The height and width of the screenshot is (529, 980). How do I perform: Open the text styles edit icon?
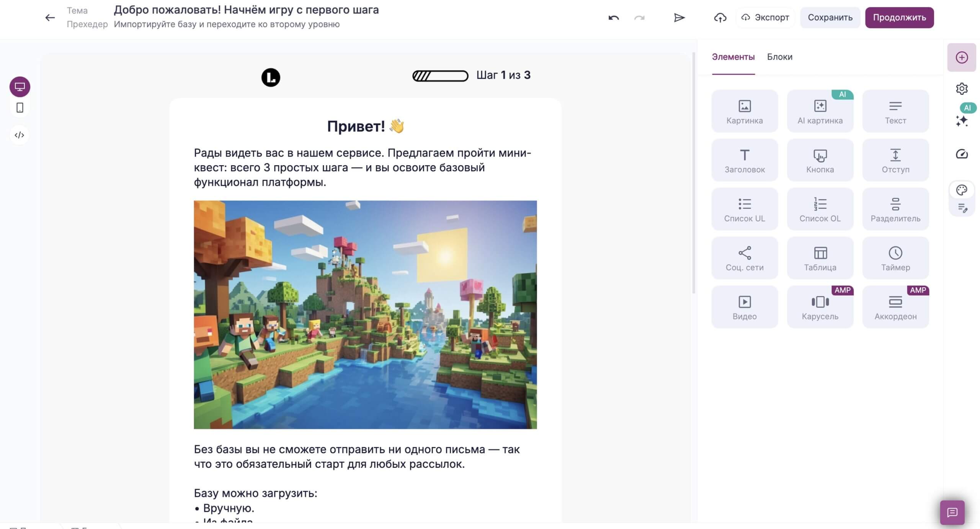pyautogui.click(x=962, y=208)
